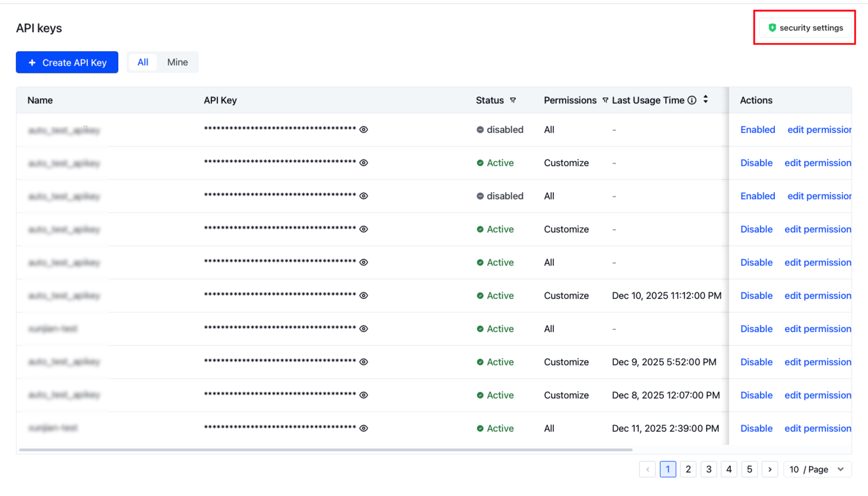The image size is (868, 496).
Task: Click the horizontal table scrollbar
Action: click(326, 450)
